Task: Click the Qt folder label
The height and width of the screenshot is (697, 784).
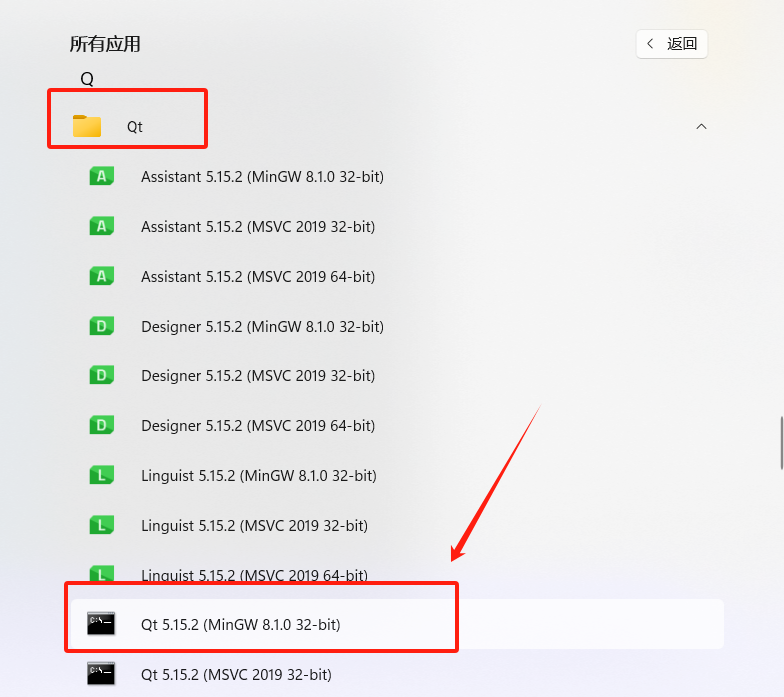Action: point(134,126)
